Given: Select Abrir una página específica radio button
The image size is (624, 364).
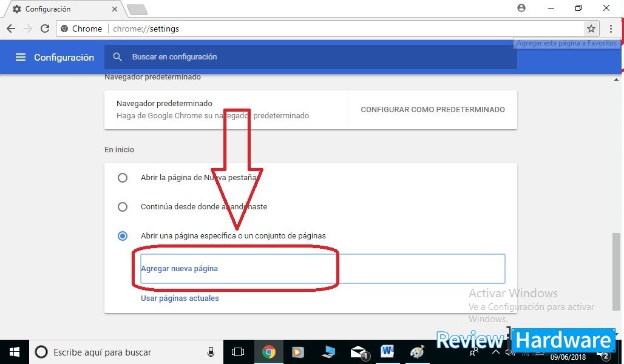Looking at the screenshot, I should [123, 236].
